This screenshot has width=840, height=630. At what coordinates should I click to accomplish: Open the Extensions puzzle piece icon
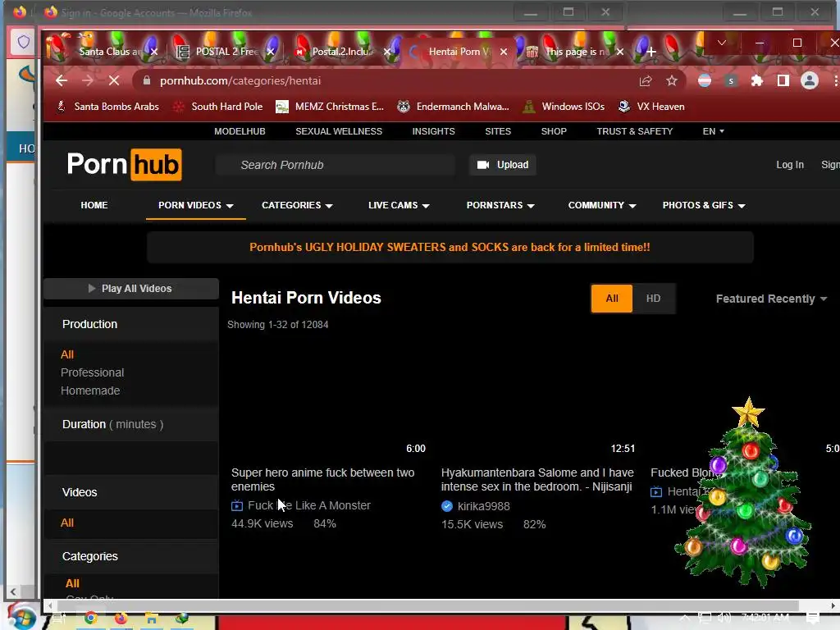[756, 80]
